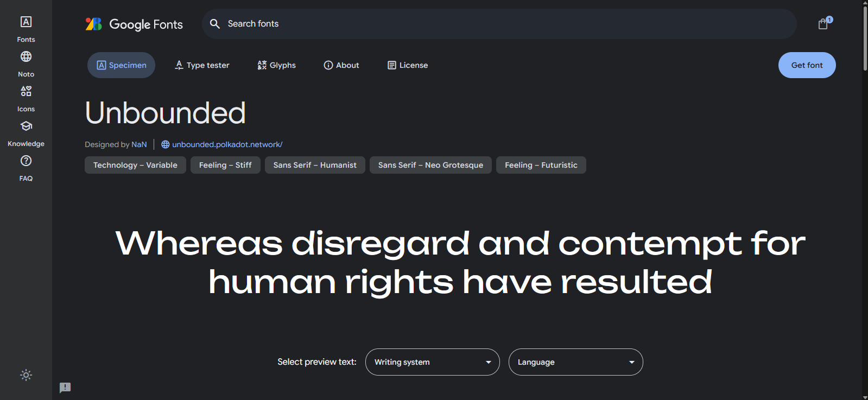This screenshot has height=400, width=868.
Task: Switch to the Glyphs tab
Action: [x=276, y=65]
